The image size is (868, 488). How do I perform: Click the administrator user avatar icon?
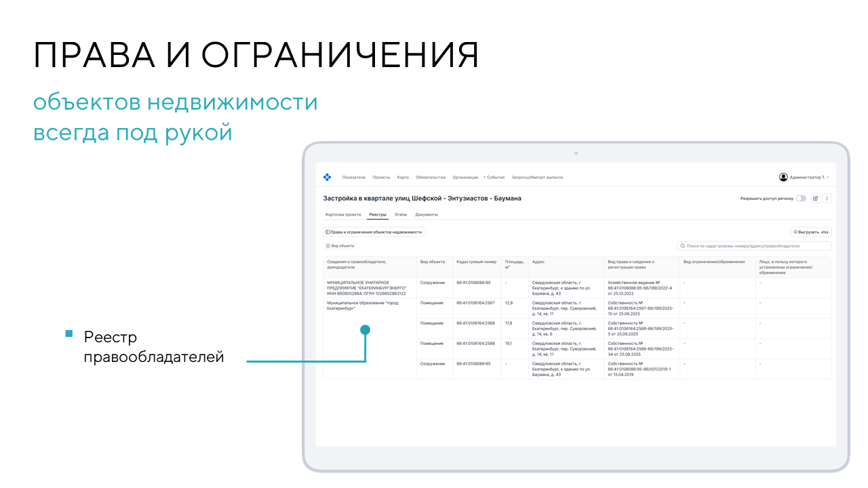click(x=783, y=177)
